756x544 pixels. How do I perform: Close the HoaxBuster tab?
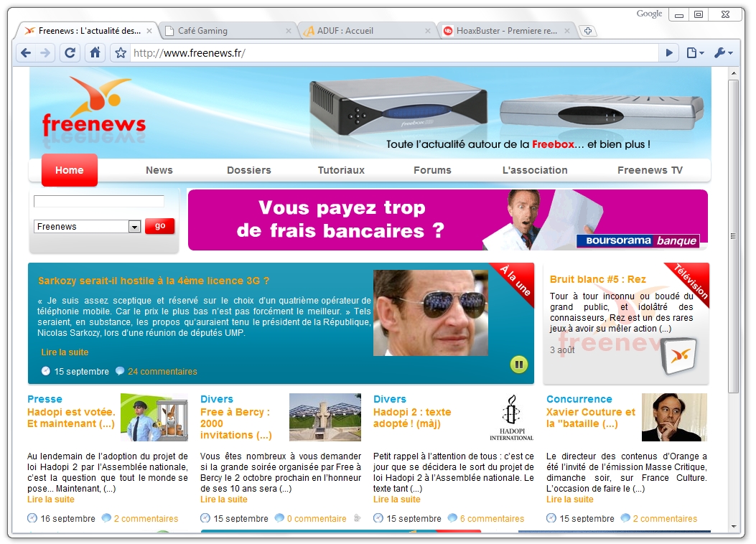tap(567, 31)
